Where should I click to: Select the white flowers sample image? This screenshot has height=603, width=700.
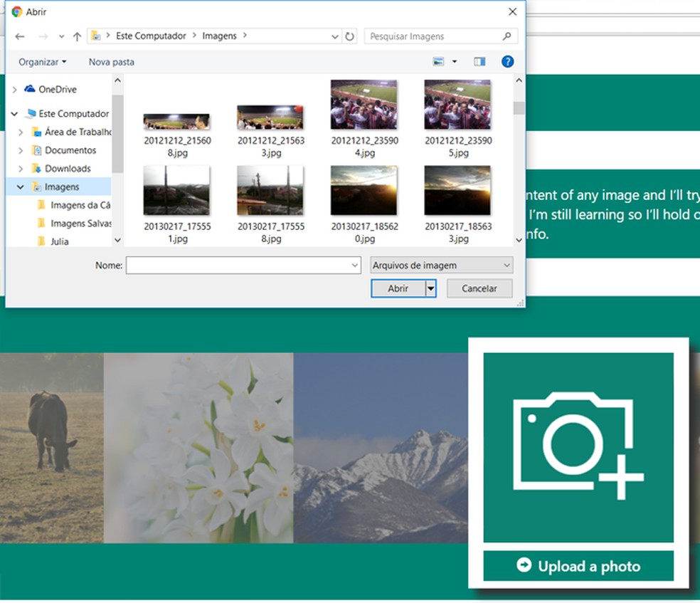coord(198,448)
